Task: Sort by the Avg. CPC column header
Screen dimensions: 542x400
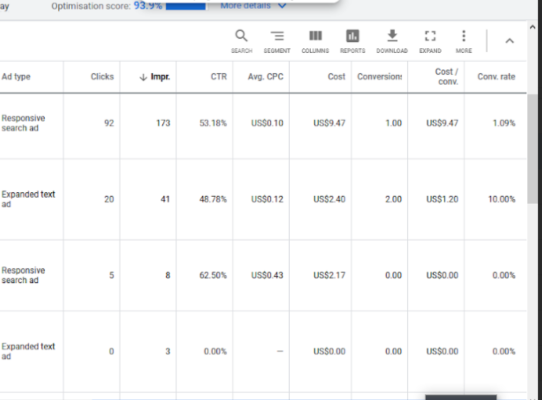Action: [265, 76]
